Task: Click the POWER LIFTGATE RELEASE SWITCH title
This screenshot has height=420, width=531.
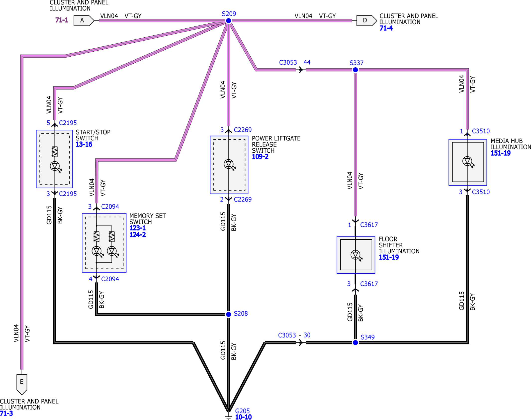Action: (x=276, y=144)
